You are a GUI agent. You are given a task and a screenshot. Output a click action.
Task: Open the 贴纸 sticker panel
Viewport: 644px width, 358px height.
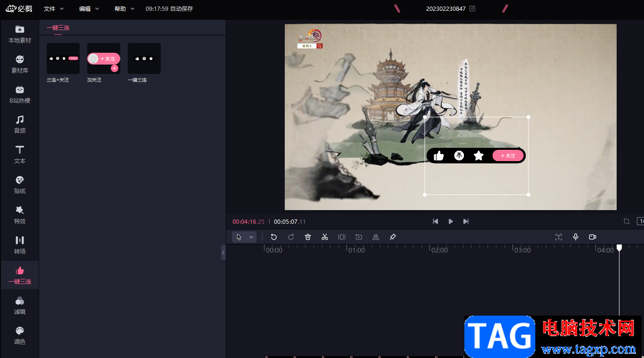(x=20, y=185)
